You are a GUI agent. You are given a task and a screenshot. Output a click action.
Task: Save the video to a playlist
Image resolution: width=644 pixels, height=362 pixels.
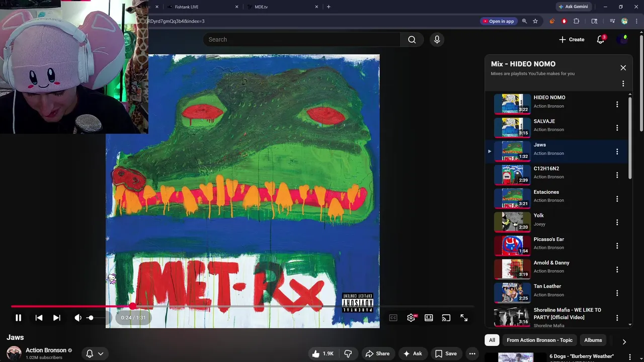coord(446,353)
